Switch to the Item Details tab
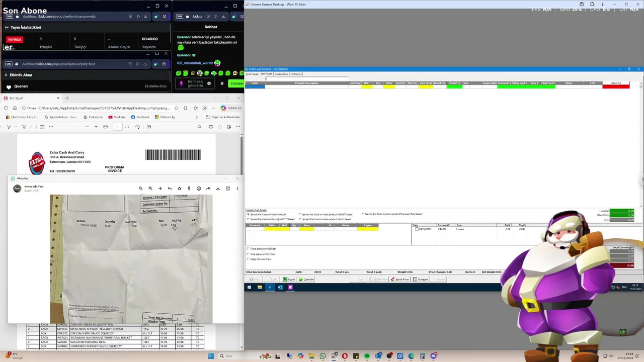644x362 pixels. [x=266, y=74]
